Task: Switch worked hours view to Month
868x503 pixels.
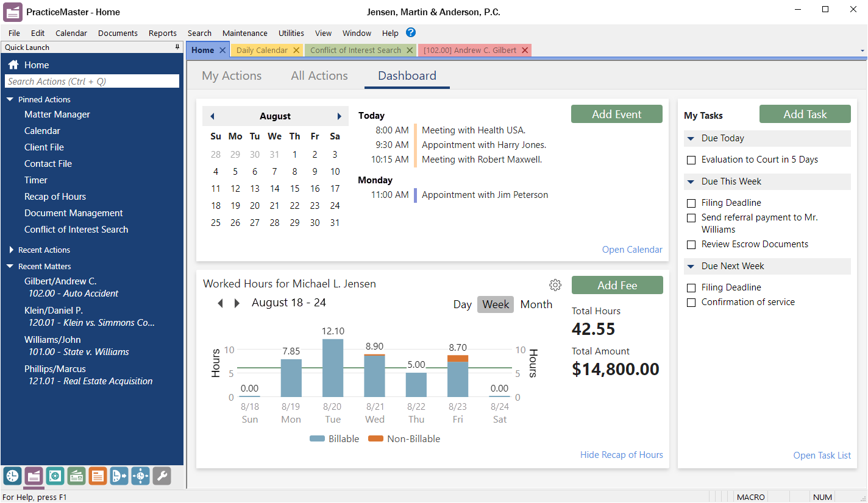Action: click(536, 304)
